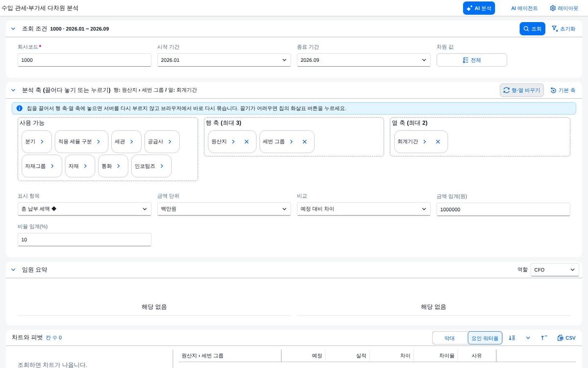Viewport: 588px width, 368px height.
Task: Click the descending sort icon in pivot toolbar
Action: point(512,338)
